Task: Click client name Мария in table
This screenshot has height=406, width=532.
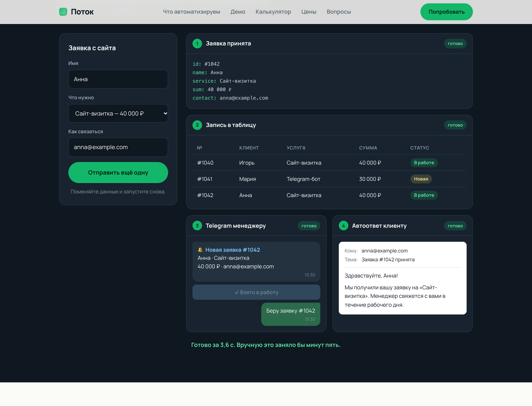Action: pyautogui.click(x=248, y=179)
